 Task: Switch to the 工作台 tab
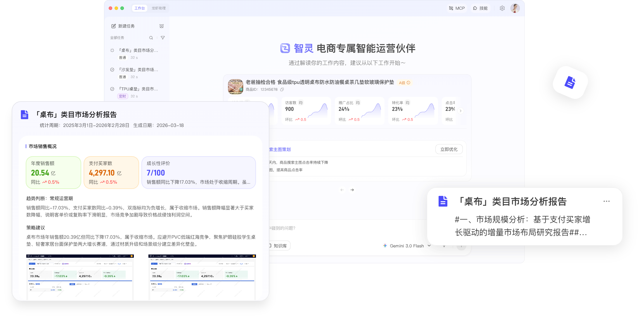point(140,8)
